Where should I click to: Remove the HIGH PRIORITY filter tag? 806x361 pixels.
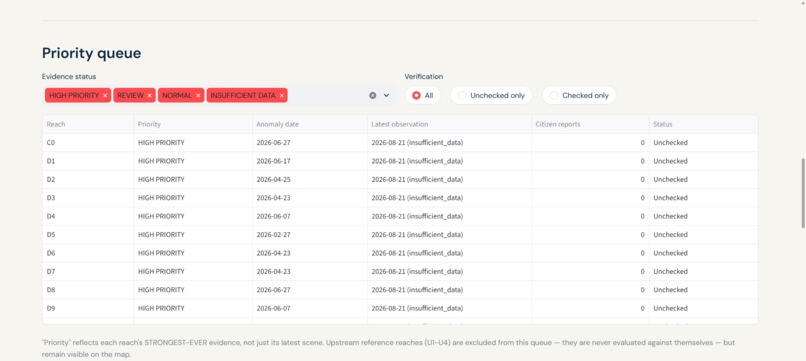coord(105,96)
